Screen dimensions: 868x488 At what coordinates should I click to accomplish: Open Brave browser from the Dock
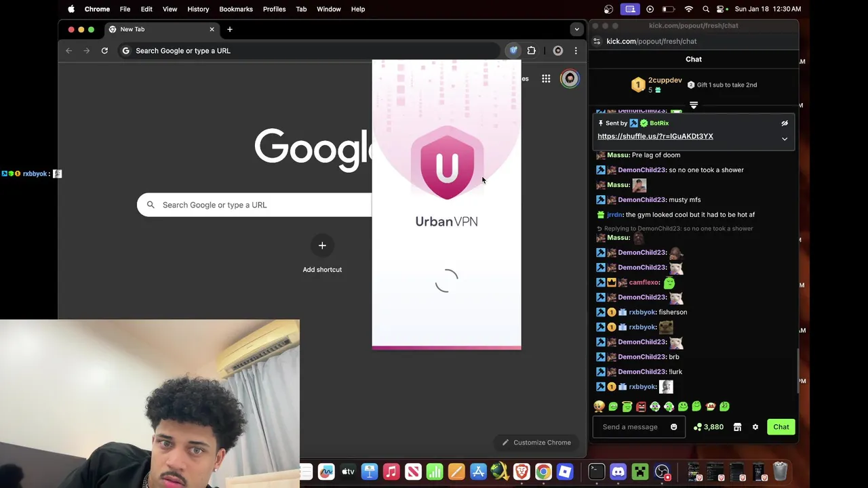click(x=521, y=472)
